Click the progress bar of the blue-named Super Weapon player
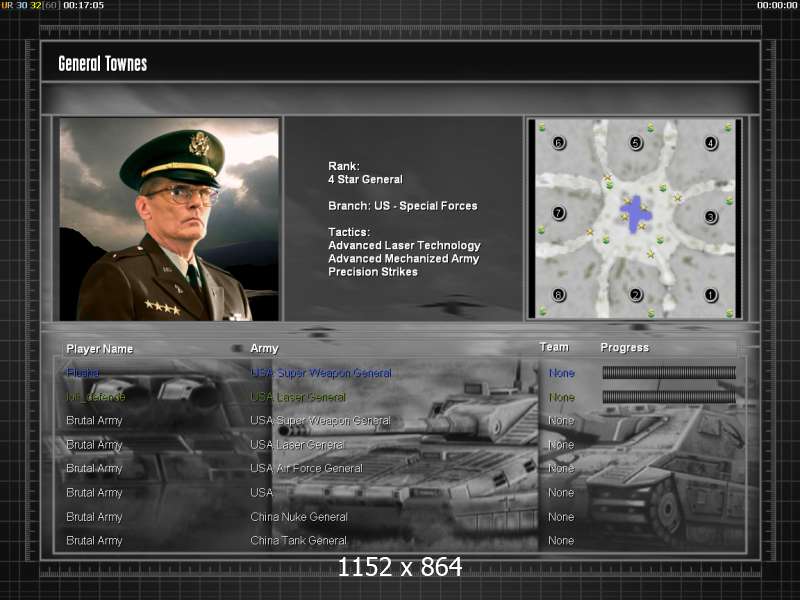Screen dimensions: 800x600 [x=669, y=372]
